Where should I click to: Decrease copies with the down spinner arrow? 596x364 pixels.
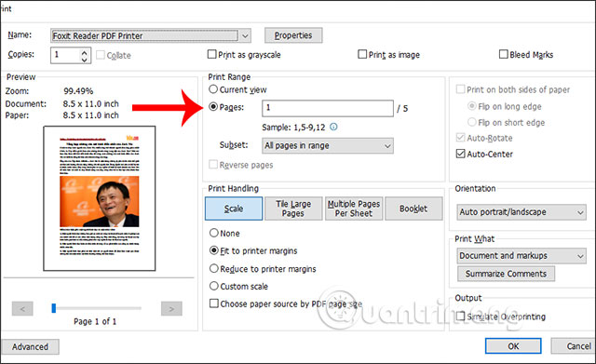tap(85, 60)
